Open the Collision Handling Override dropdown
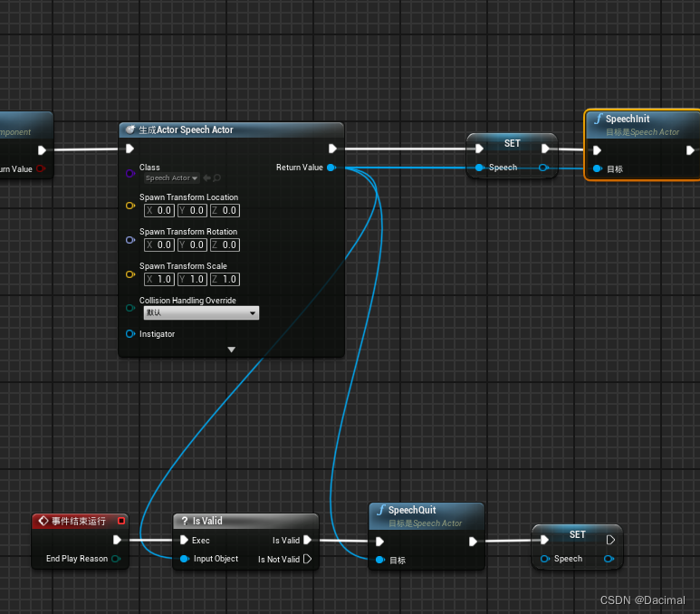Screen dimensions: 700x614 [x=201, y=313]
